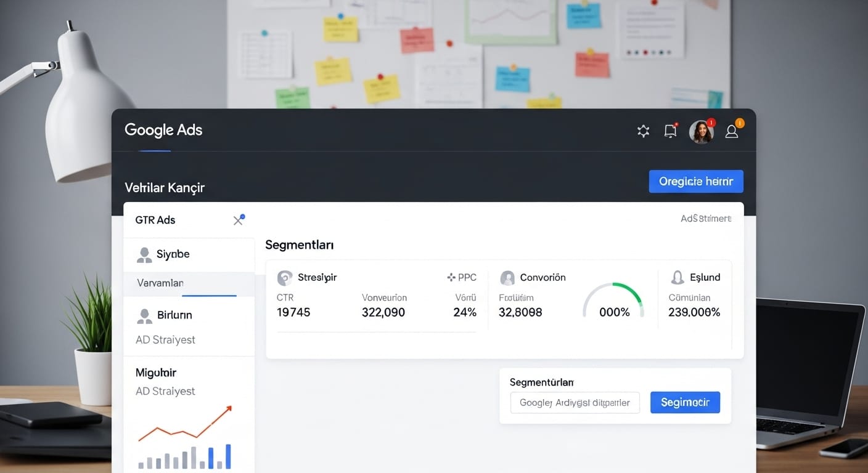Click the Segmentları heading
Screen dimensions: 868x473
coord(300,245)
